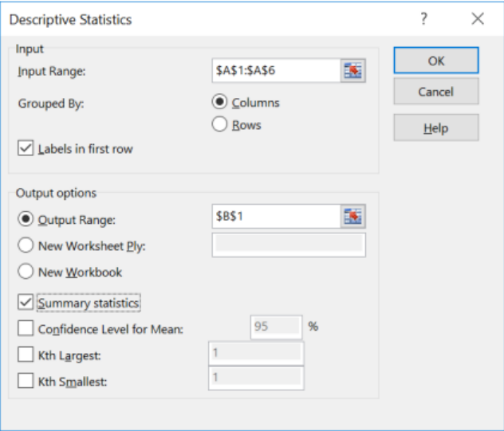The width and height of the screenshot is (504, 431).
Task: Toggle the Summary statistics checkbox
Action: [x=26, y=303]
